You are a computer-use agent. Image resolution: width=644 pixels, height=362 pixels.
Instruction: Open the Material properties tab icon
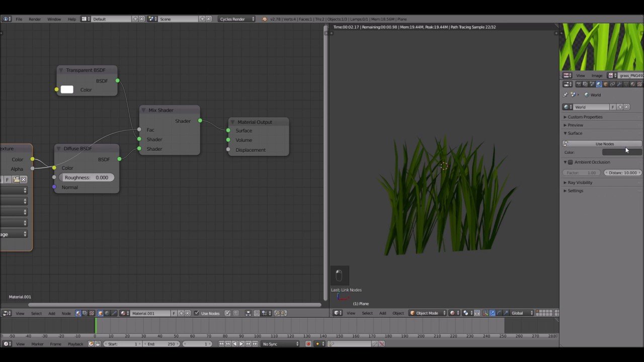632,84
